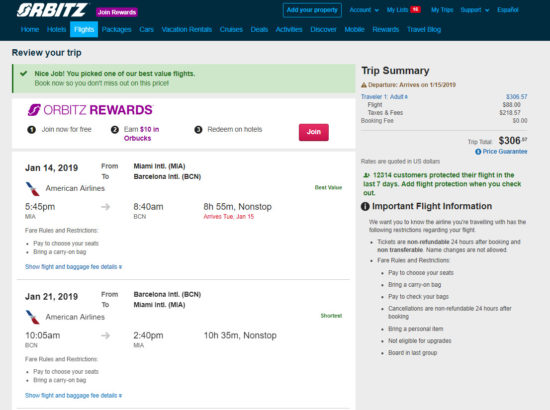Click the My Lists notification badge
550x410 pixels.
pos(415,9)
